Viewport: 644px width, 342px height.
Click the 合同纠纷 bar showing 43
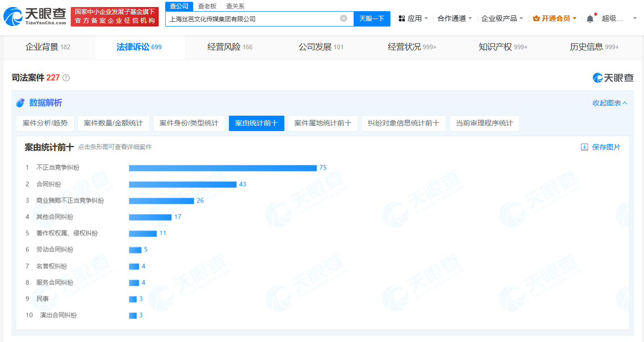pos(182,184)
